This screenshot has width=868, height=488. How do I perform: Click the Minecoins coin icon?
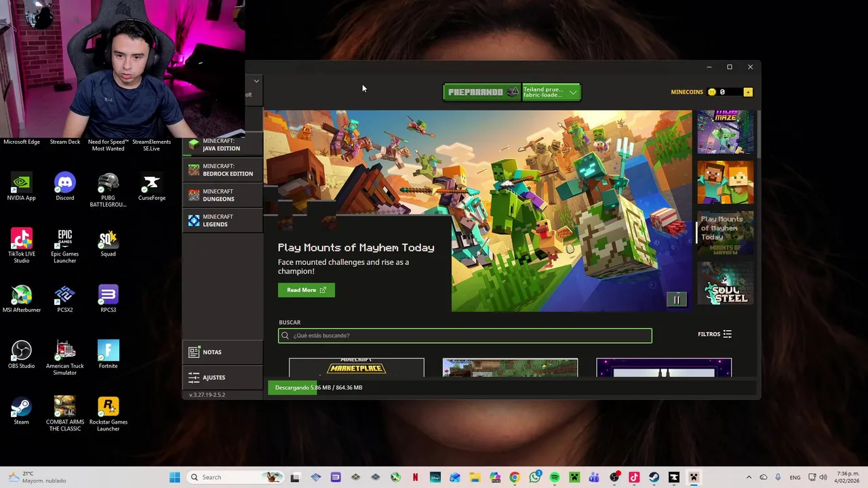pyautogui.click(x=711, y=92)
